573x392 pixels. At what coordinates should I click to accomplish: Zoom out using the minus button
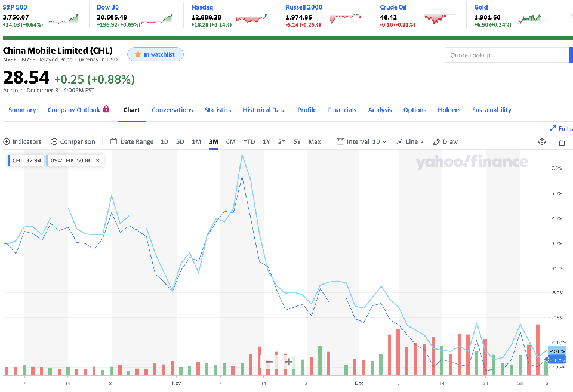pyautogui.click(x=270, y=362)
